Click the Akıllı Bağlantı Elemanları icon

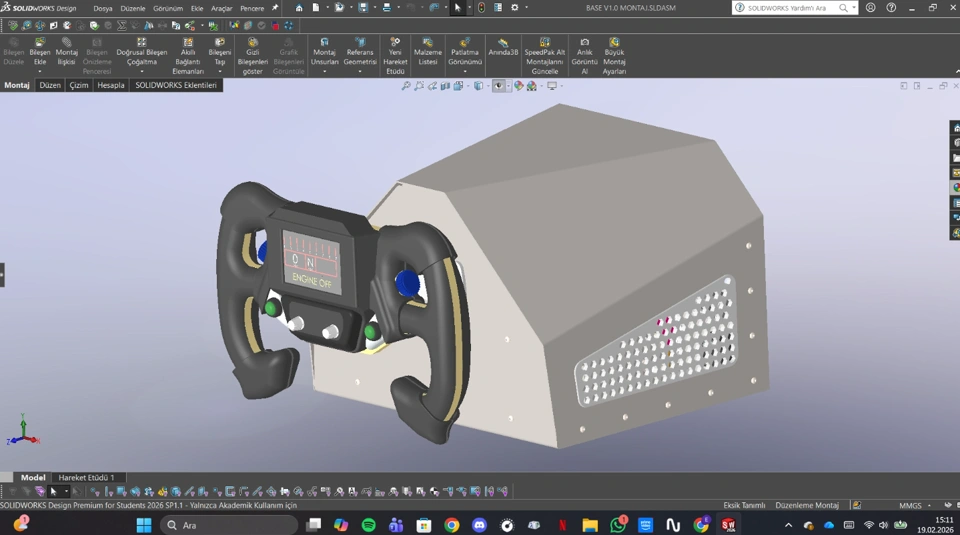point(188,44)
